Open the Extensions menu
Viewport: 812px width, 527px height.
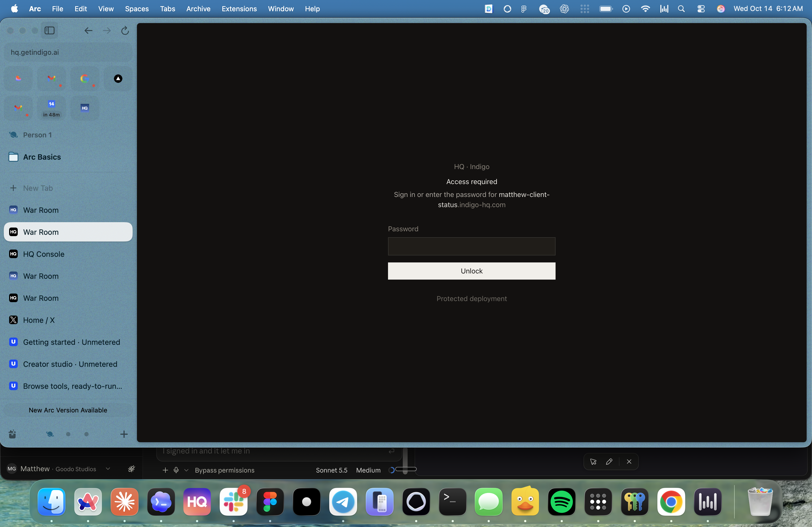coord(239,9)
